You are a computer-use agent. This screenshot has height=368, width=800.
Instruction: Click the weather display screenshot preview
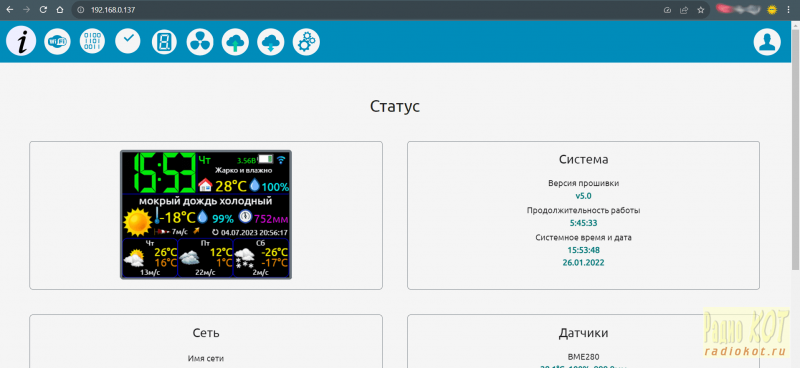point(206,214)
